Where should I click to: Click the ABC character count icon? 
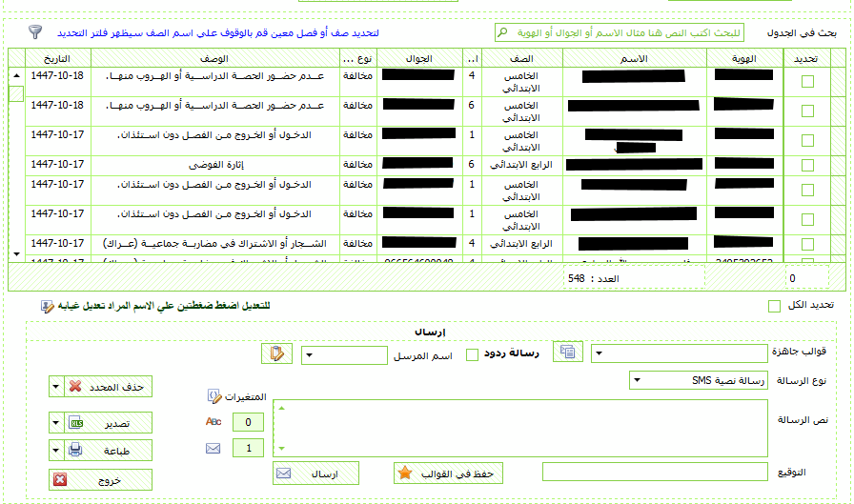pyautogui.click(x=213, y=421)
